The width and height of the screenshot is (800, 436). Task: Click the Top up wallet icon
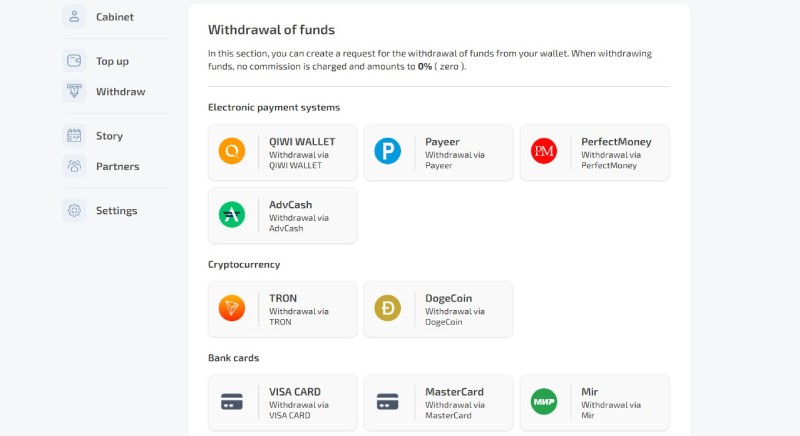74,61
